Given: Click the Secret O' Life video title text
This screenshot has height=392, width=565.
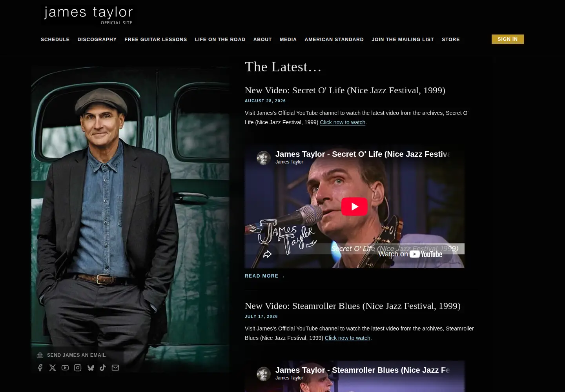Looking at the screenshot, I should click(x=363, y=154).
